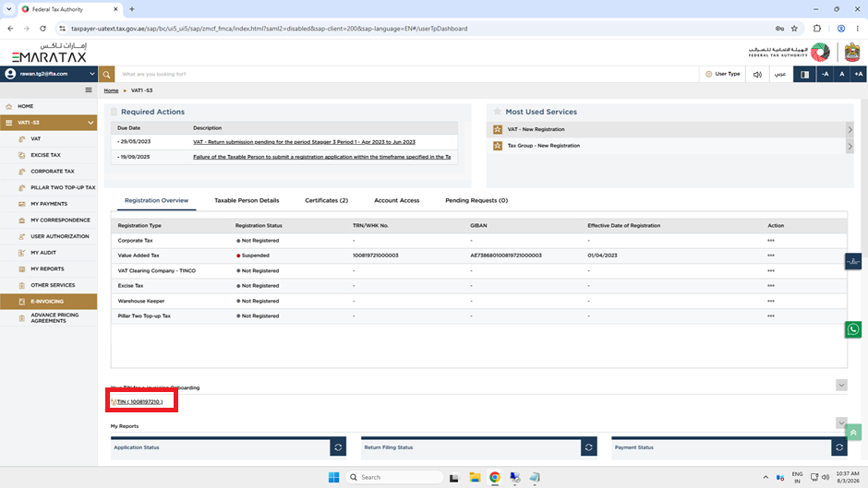Open My Reports in the sidebar
The width and height of the screenshot is (868, 488).
click(x=49, y=268)
